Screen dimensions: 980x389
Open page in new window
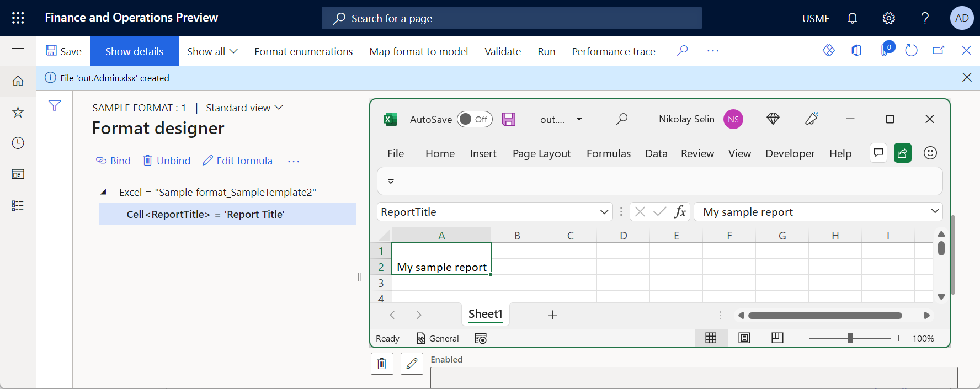coord(938,51)
